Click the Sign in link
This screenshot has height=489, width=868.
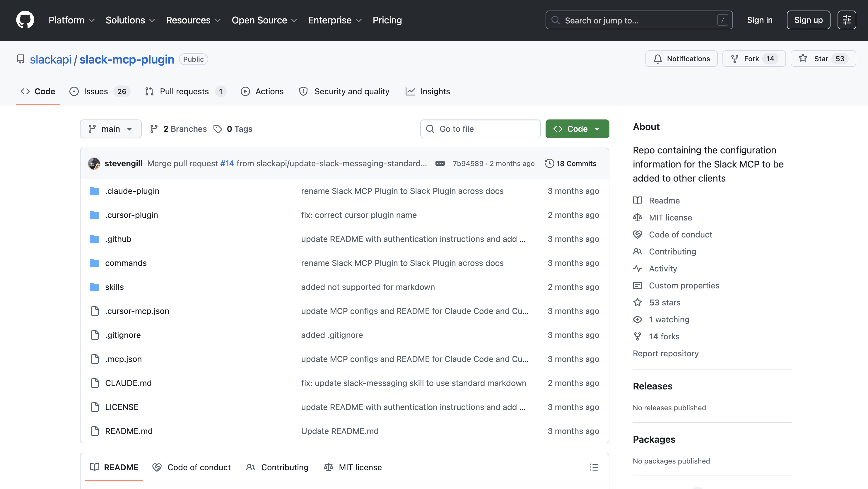[760, 20]
